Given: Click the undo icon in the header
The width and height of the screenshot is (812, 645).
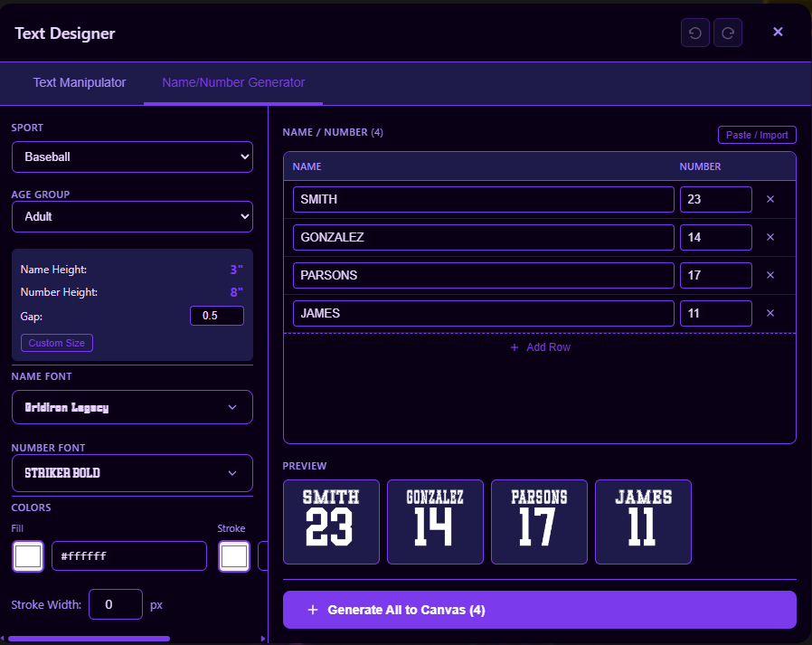Looking at the screenshot, I should (x=694, y=32).
